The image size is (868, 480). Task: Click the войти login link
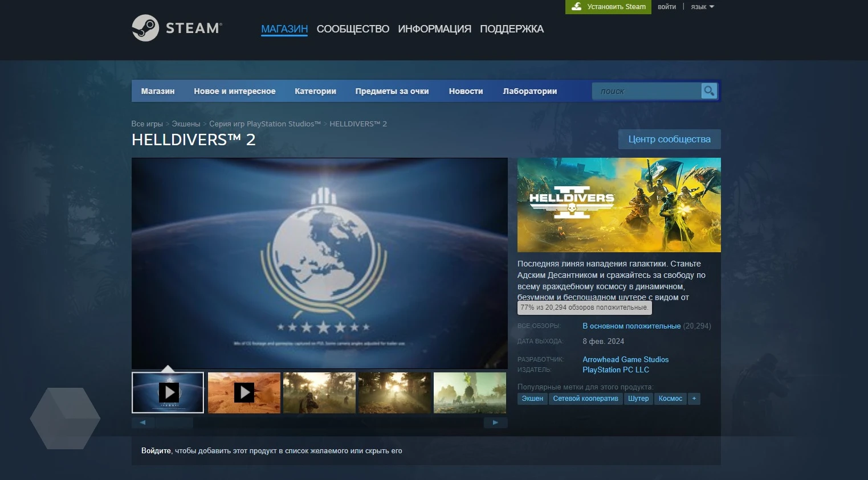(x=667, y=7)
